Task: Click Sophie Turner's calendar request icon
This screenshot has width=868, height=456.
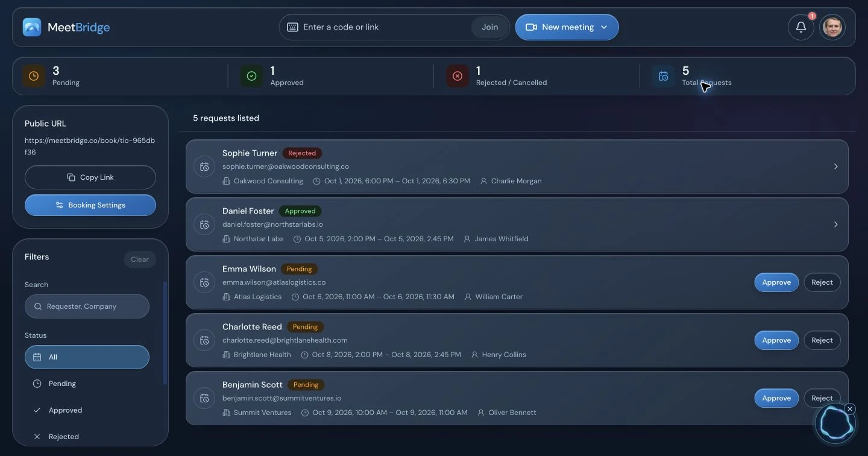Action: (x=204, y=166)
